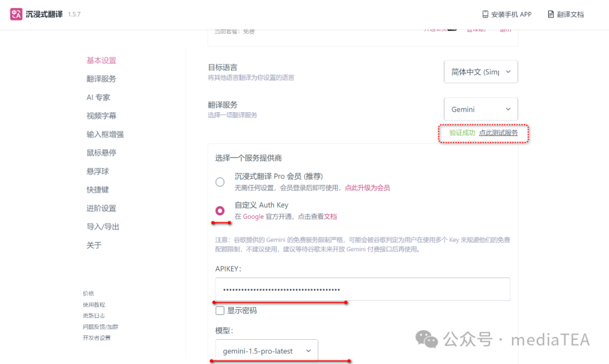This screenshot has width=609, height=364.
Task: Click the 价格 footer link
Action: tap(88, 294)
